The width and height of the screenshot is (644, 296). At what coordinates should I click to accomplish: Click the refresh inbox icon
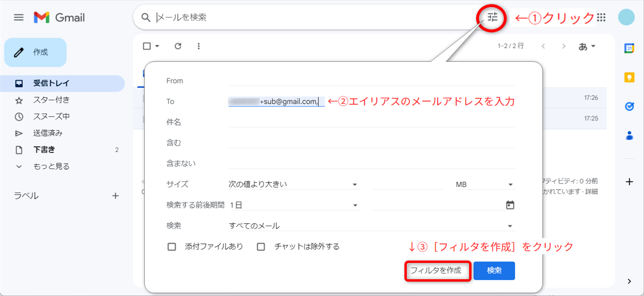pos(178,46)
